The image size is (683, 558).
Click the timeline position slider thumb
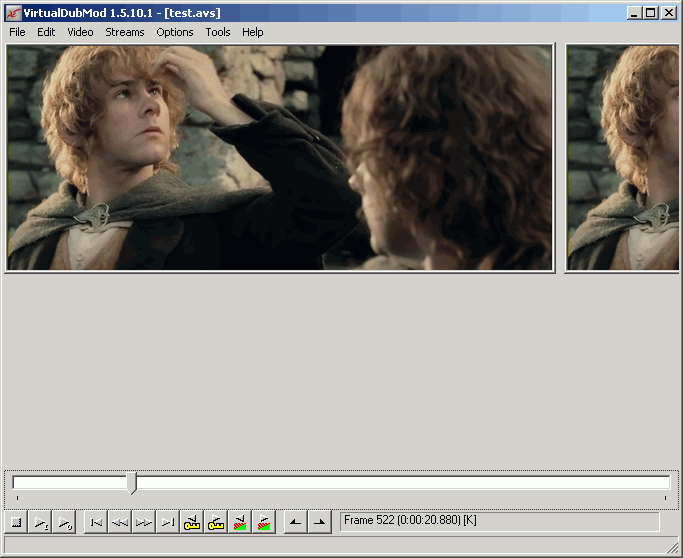(x=132, y=483)
